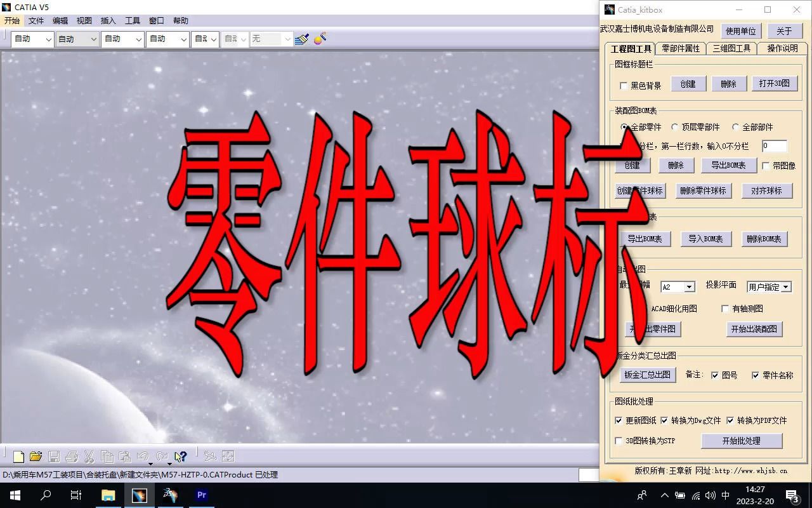Uncheck the 零件名称 checkbox
Screen dimensions: 812x508
click(x=756, y=375)
